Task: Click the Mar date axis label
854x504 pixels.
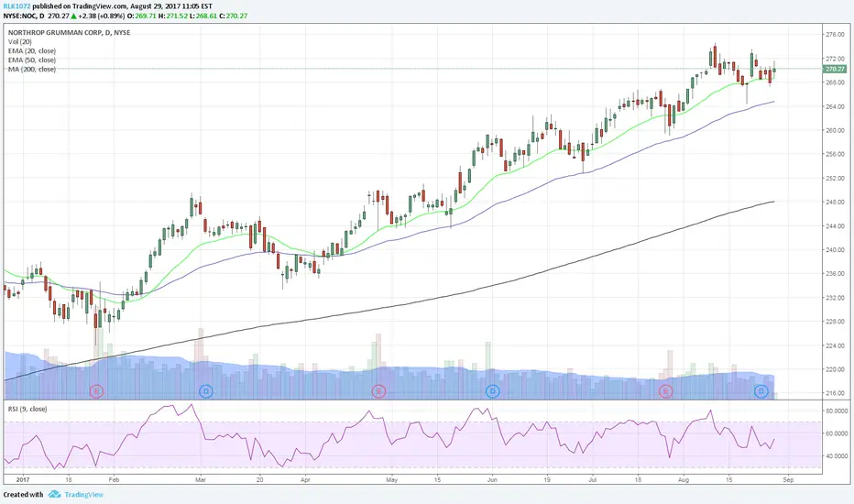Action: 201,480
